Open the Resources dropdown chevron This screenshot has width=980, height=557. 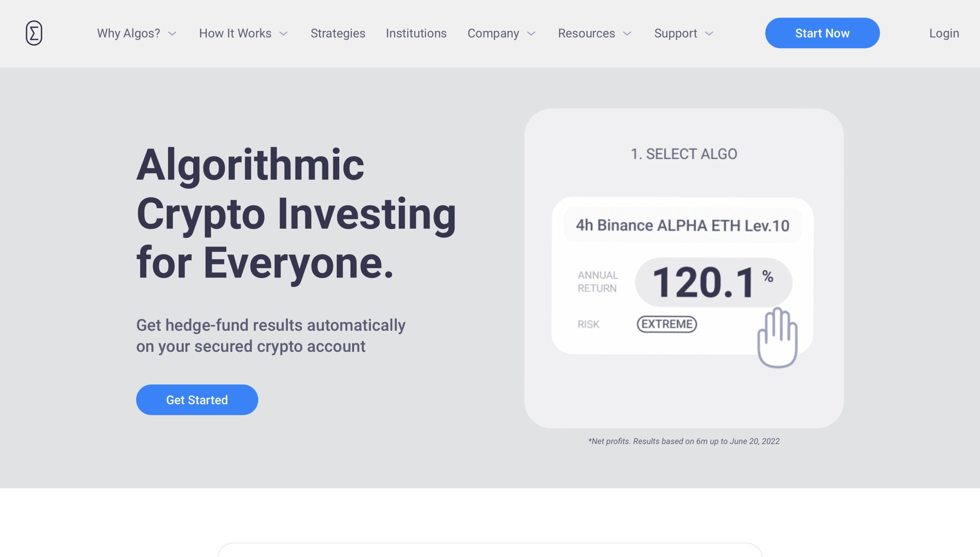627,34
